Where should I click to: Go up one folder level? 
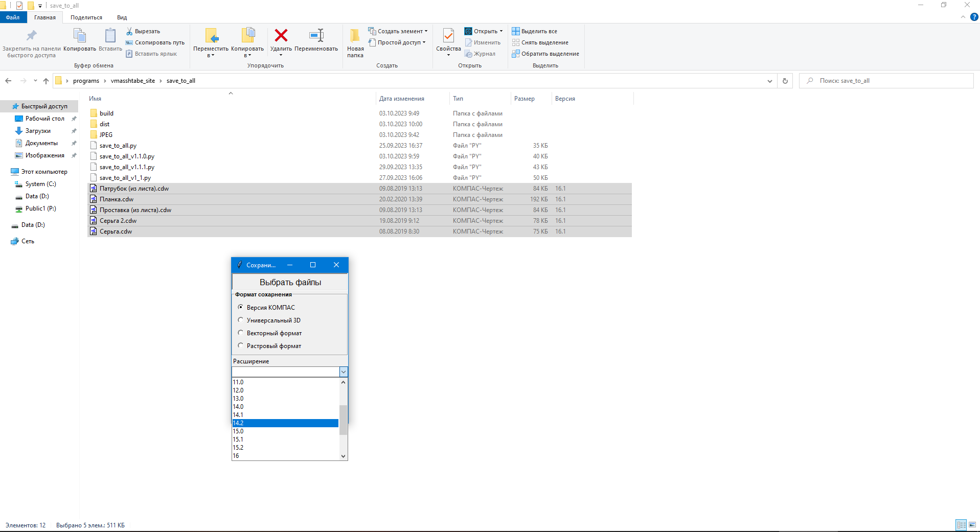[x=46, y=81]
